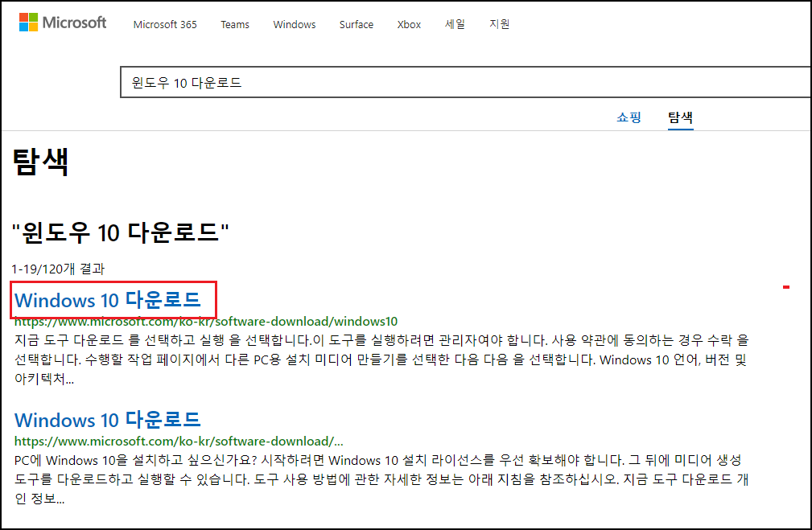Click the Microsoft logo
812x530 pixels.
tap(63, 23)
